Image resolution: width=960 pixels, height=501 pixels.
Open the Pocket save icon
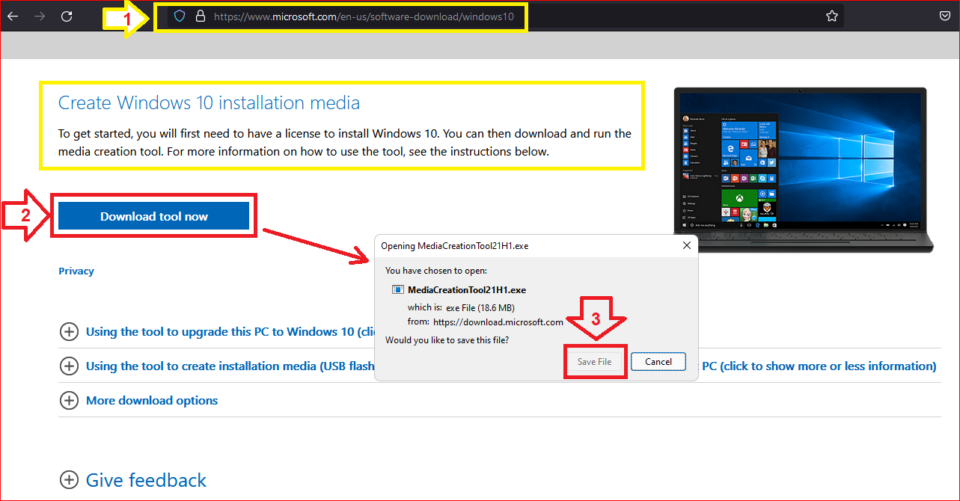tap(945, 17)
